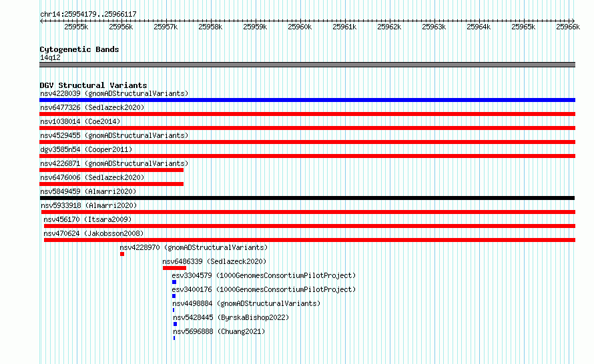Select nsv4228970 (gnomADStructuralVariants) label
The width and height of the screenshot is (594, 364).
point(194,247)
